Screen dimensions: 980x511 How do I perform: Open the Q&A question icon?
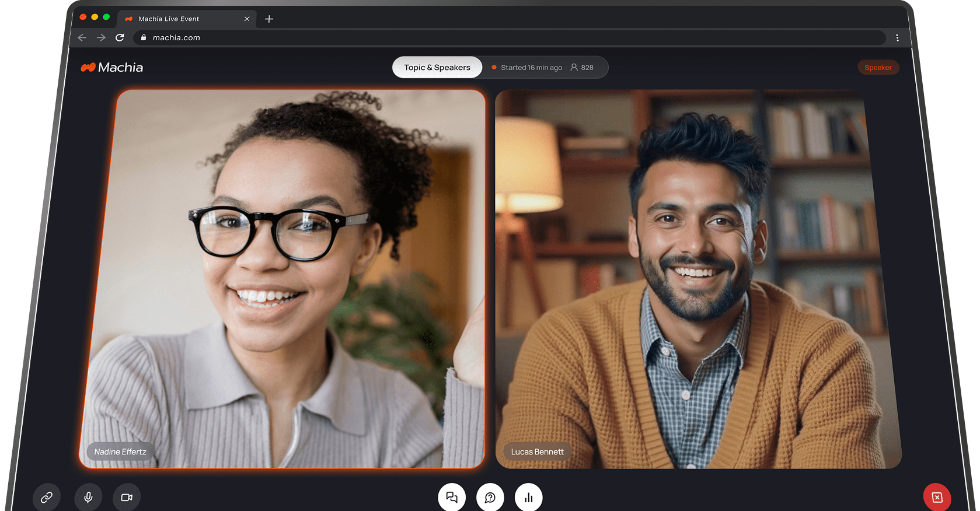pyautogui.click(x=490, y=497)
